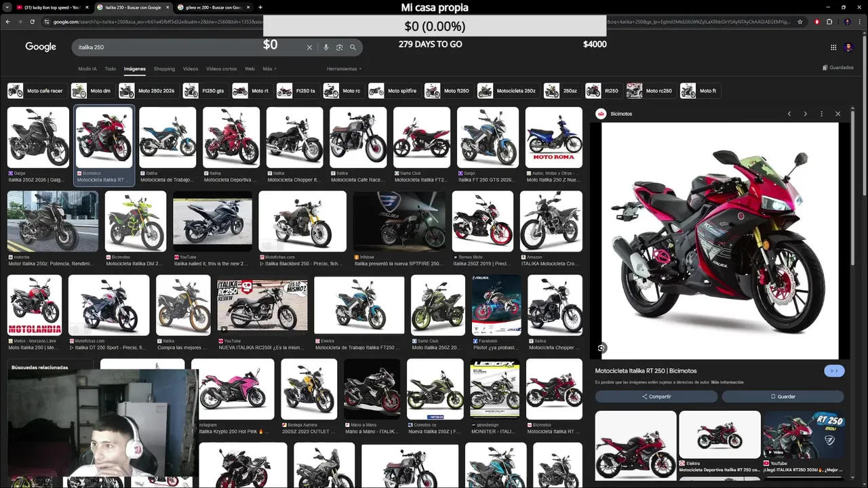Open the red recorder extension icon

(816, 22)
